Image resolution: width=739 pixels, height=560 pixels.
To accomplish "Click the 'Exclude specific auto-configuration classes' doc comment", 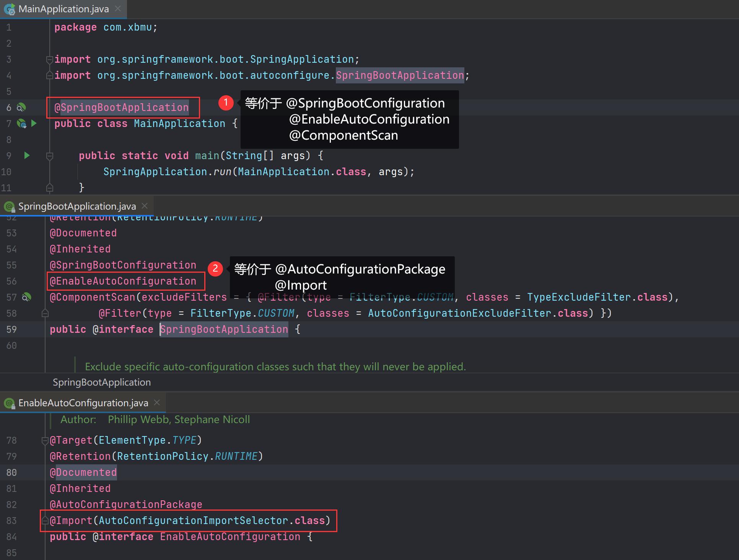I will 275,366.
